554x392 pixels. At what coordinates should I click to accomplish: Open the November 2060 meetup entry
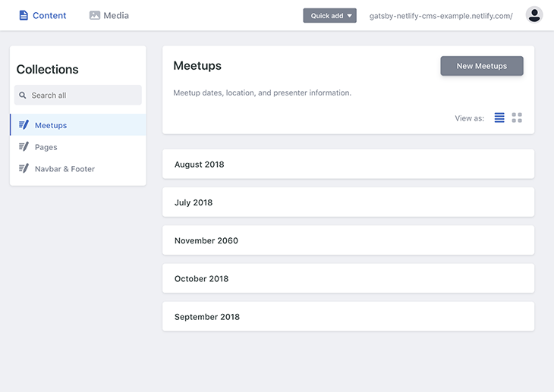[x=348, y=240]
